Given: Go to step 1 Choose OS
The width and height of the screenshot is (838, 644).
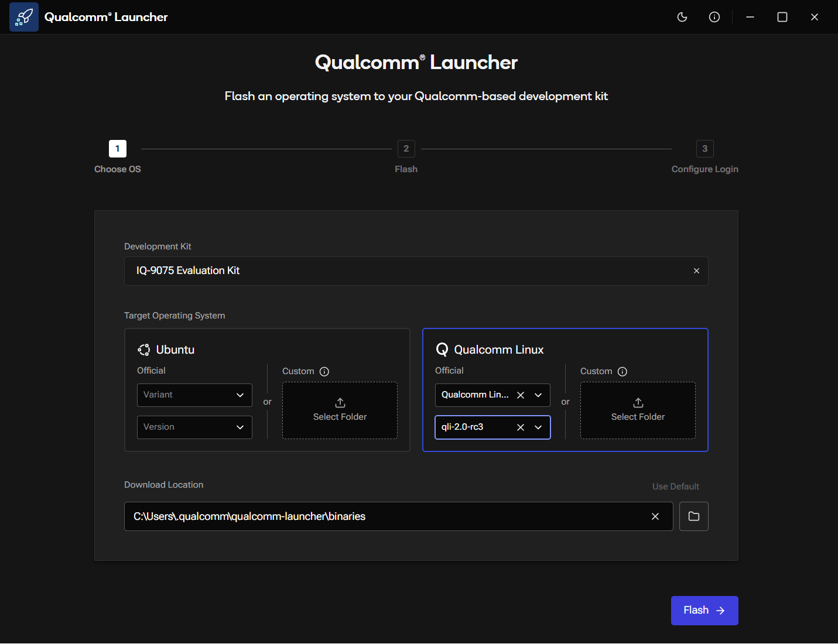Looking at the screenshot, I should coord(118,149).
